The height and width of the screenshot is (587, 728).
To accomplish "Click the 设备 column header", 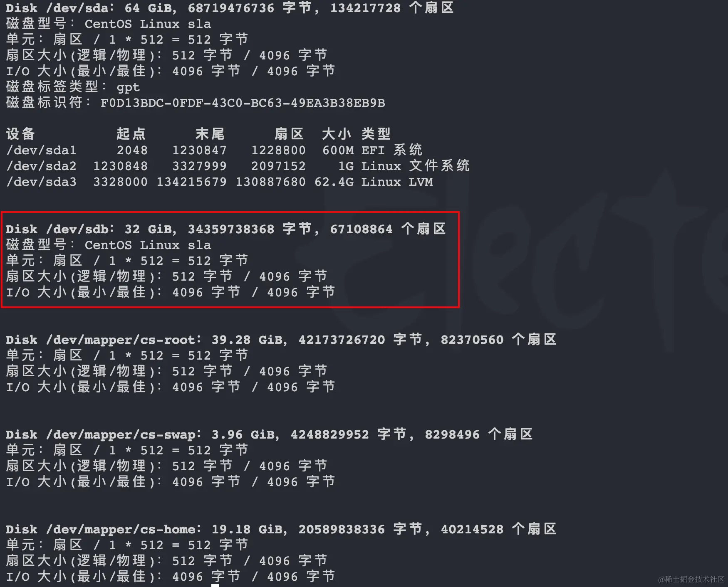I will click(x=20, y=134).
